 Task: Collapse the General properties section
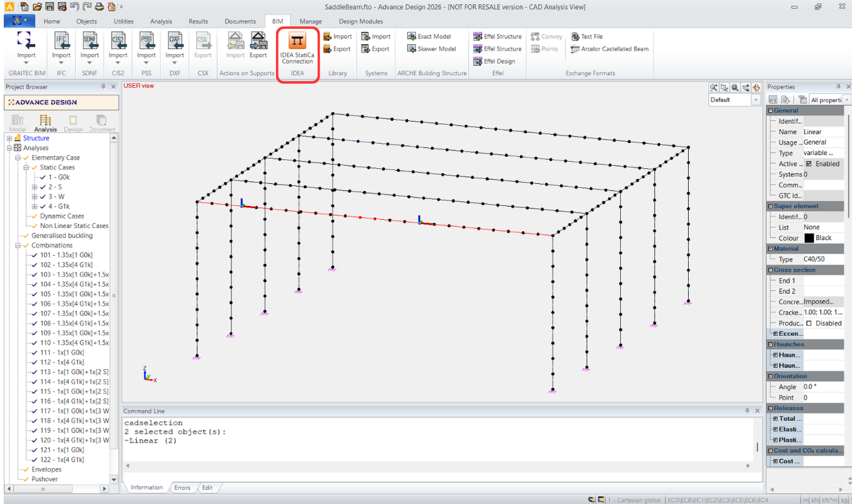pos(770,111)
